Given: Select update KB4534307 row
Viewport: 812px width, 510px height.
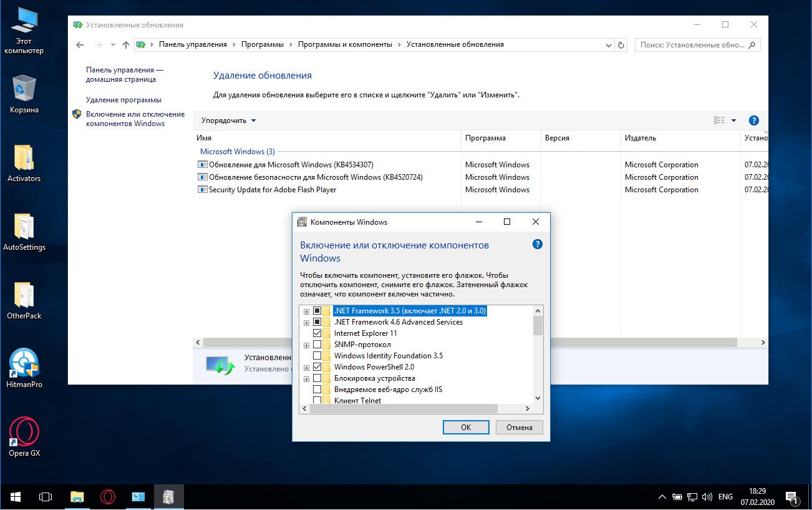Looking at the screenshot, I should coord(480,165).
